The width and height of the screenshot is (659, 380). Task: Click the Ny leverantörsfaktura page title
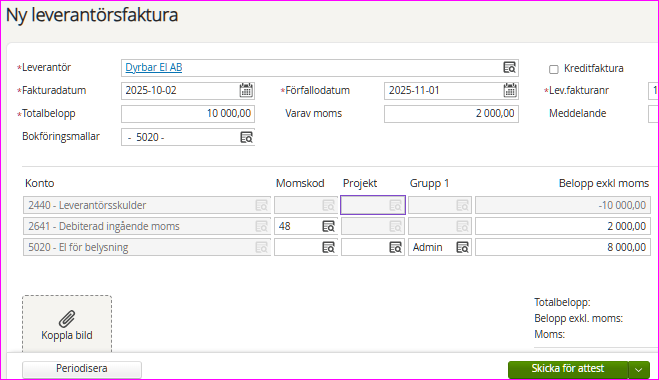click(92, 15)
